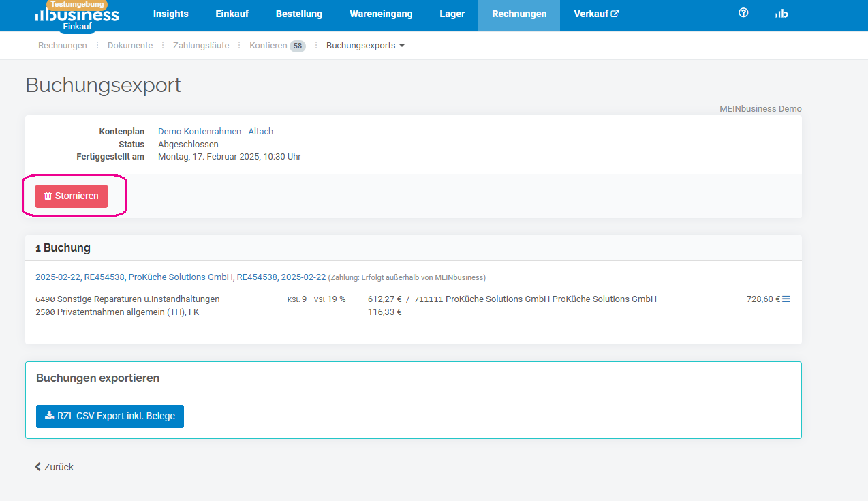
Task: Switch to the Lager section
Action: pyautogui.click(x=452, y=14)
